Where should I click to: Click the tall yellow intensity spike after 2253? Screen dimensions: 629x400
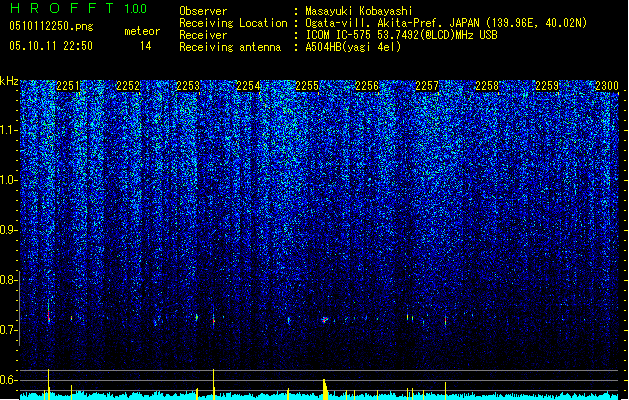[x=213, y=384]
